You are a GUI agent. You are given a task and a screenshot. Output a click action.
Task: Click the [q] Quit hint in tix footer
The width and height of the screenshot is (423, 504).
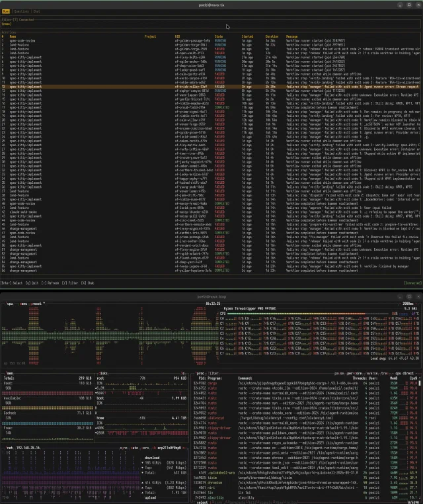click(x=32, y=283)
